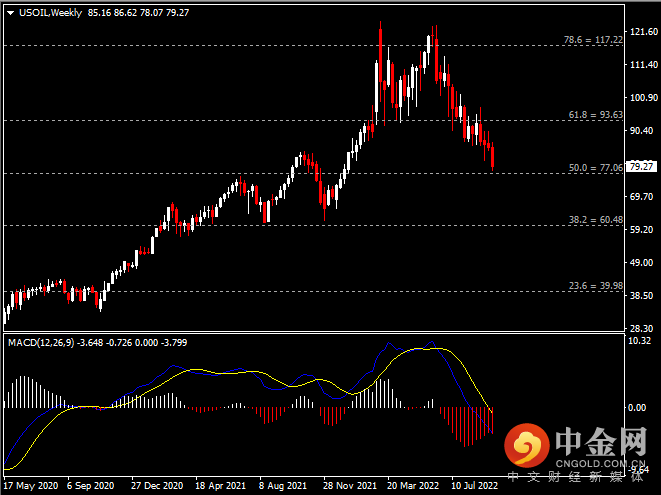This screenshot has height=495, width=661.
Task: Click the 50.0 = 77.06 Fibonacci label
Action: point(596,167)
